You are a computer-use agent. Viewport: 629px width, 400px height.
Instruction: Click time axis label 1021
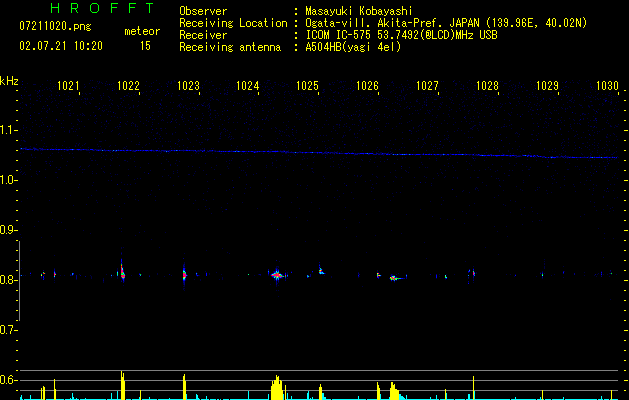(x=68, y=85)
